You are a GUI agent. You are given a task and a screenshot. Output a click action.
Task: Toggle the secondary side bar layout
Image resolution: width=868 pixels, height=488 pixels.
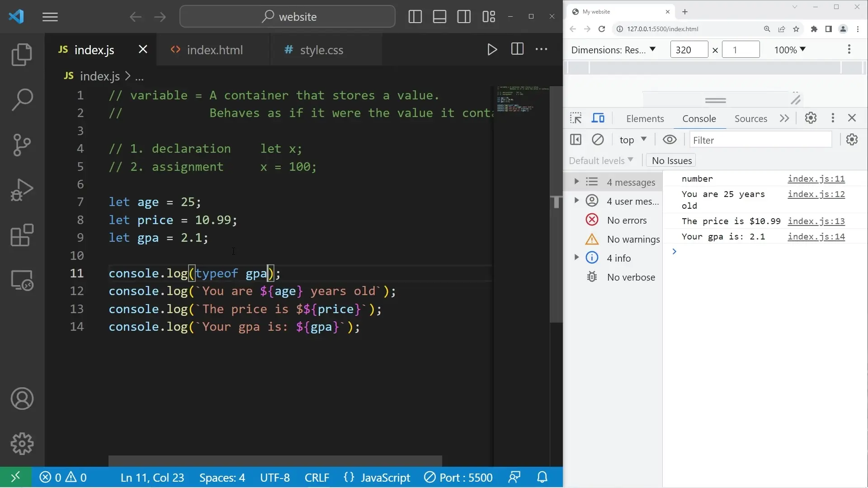[x=464, y=17]
